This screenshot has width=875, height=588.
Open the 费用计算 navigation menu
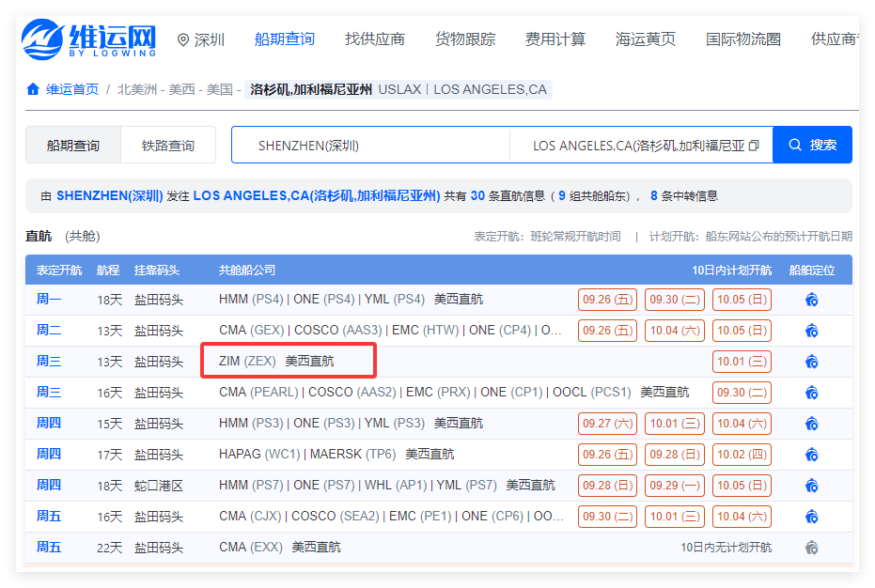(x=555, y=39)
